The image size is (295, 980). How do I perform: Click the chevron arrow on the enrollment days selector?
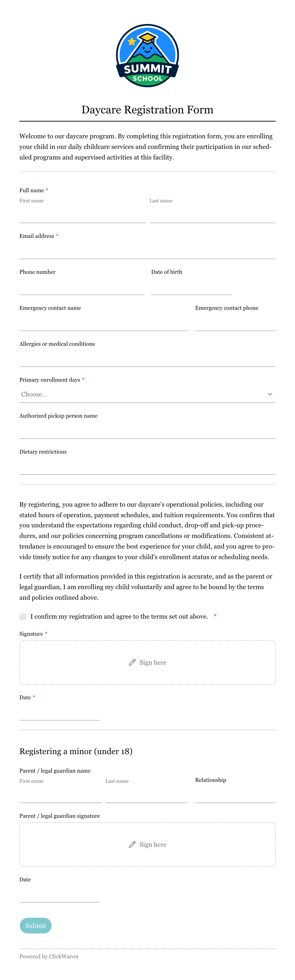click(x=270, y=394)
